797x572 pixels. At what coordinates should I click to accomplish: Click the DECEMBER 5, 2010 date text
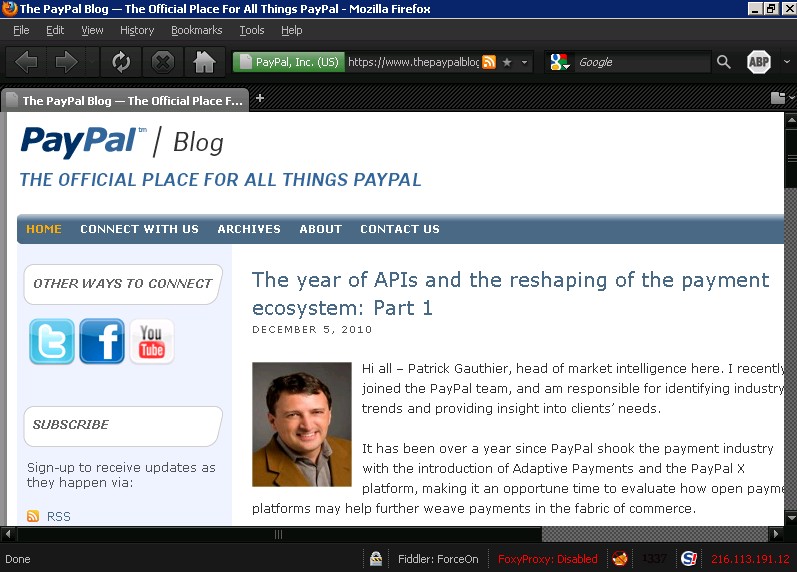(312, 329)
